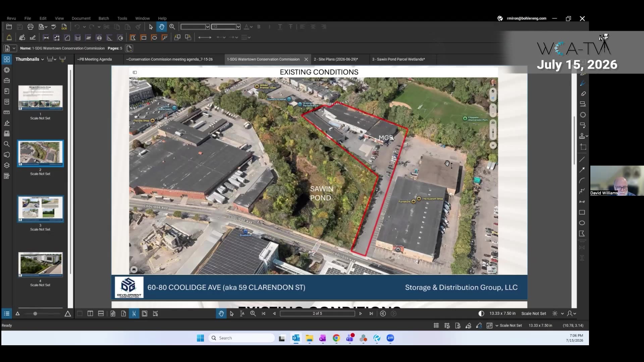This screenshot has width=644, height=362.
Task: Open the Batch menu
Action: tap(104, 18)
